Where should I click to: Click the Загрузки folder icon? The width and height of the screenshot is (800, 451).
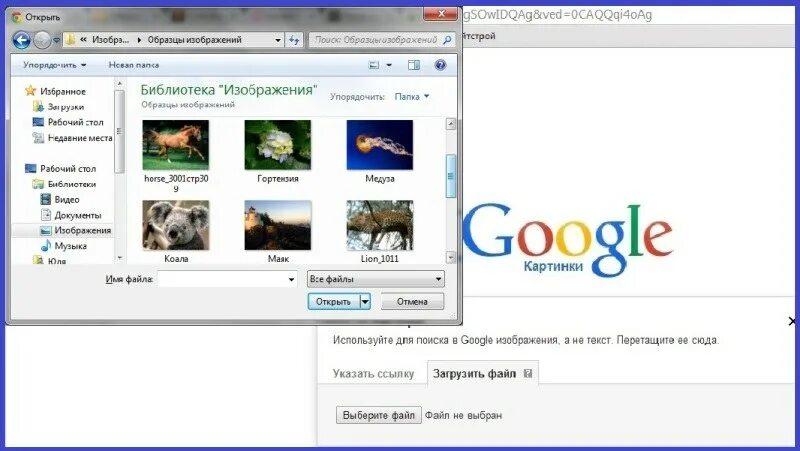coord(38,106)
